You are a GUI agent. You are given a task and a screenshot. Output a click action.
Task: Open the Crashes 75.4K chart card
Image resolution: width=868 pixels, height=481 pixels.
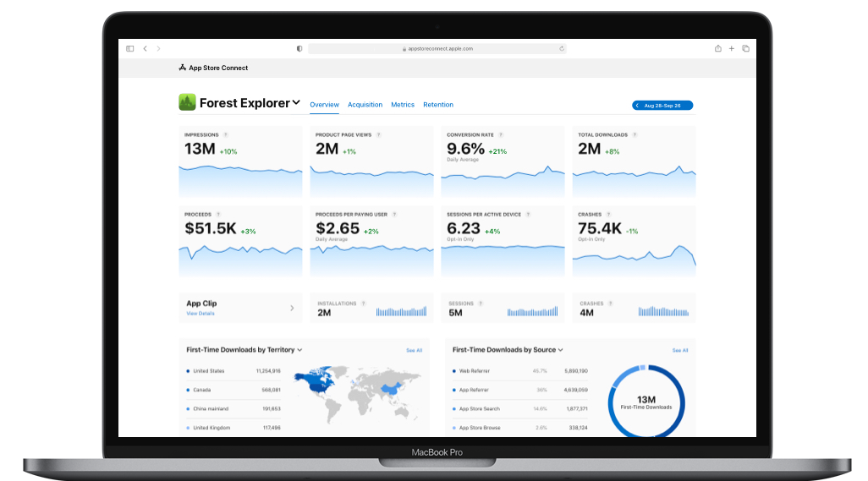coord(634,241)
